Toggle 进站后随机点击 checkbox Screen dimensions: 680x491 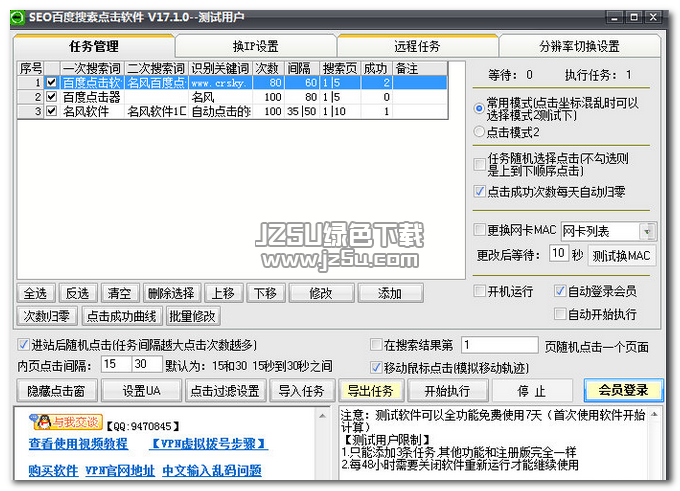point(23,345)
